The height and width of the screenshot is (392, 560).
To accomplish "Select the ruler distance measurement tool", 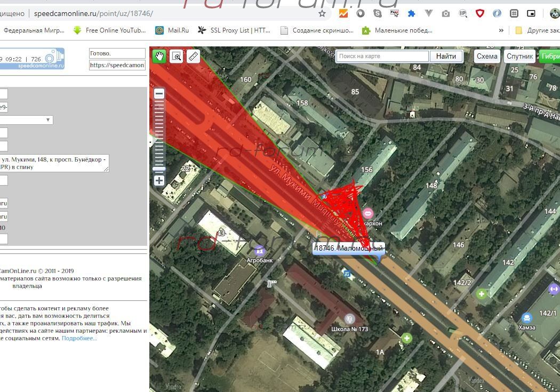I will pyautogui.click(x=193, y=56).
